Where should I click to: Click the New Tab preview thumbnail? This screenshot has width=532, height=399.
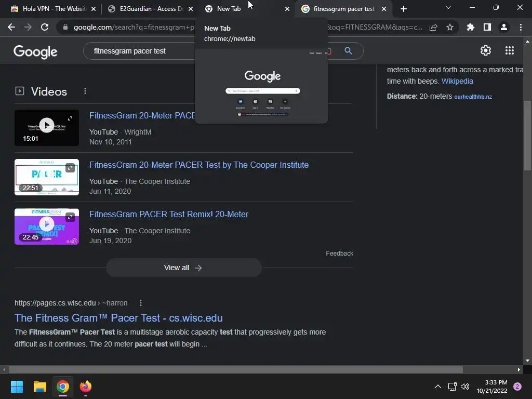click(261, 86)
